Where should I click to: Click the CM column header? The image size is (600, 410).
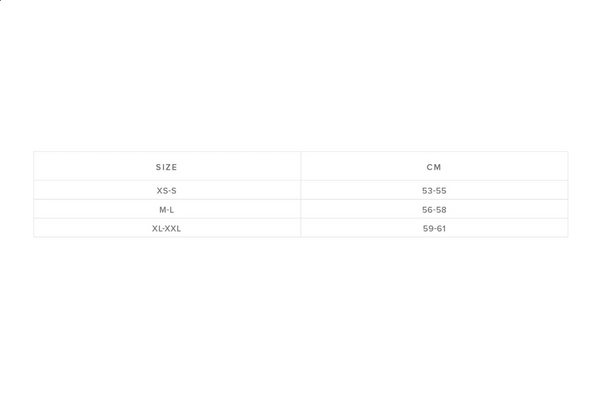(434, 167)
